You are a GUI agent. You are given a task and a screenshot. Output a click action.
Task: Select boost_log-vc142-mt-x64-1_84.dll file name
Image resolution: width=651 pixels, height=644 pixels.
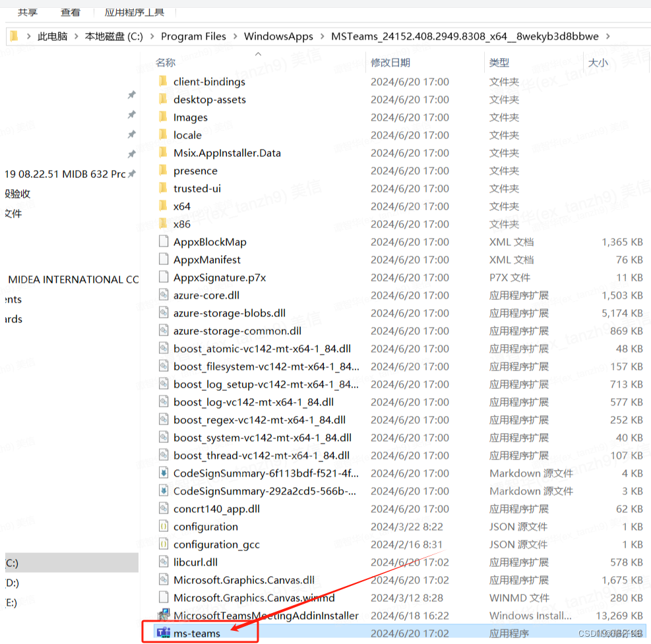[x=253, y=402]
